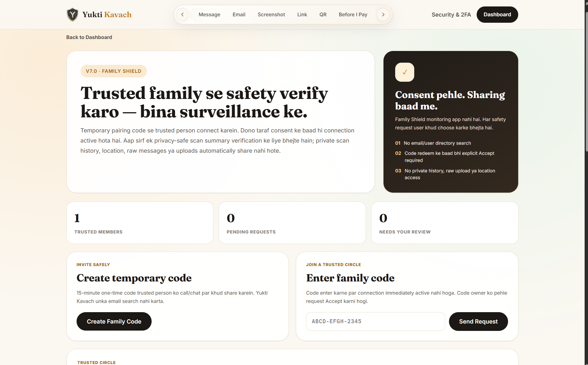This screenshot has width=588, height=365.
Task: Click the Trusted Members stat card
Action: pos(140,223)
